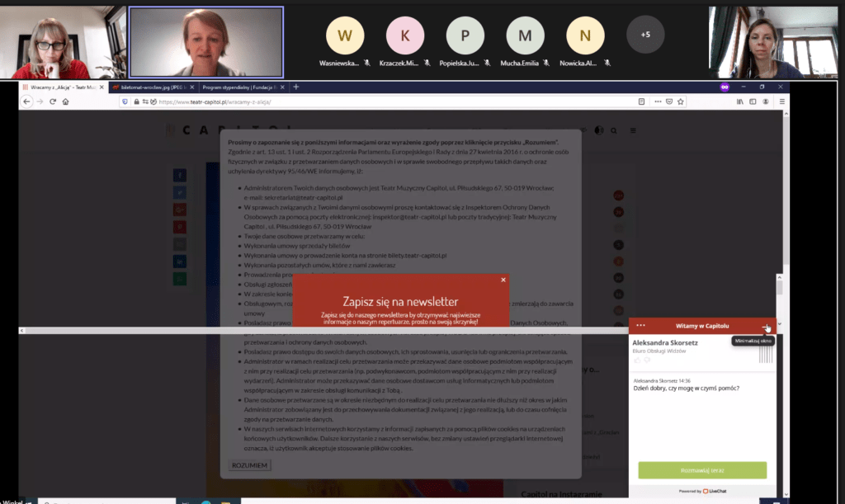Open a new browser tab
The width and height of the screenshot is (845, 504).
[x=296, y=87]
